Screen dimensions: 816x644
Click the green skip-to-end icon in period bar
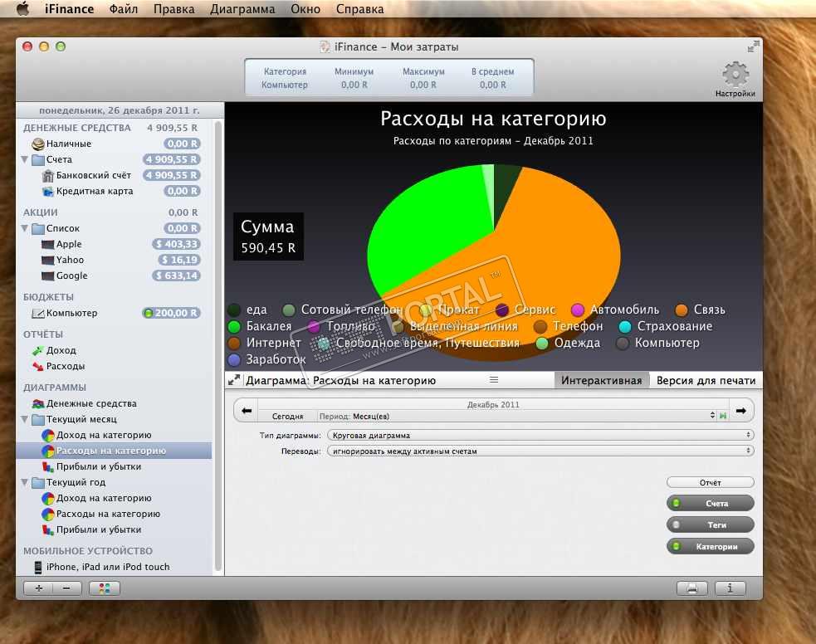[x=723, y=416]
